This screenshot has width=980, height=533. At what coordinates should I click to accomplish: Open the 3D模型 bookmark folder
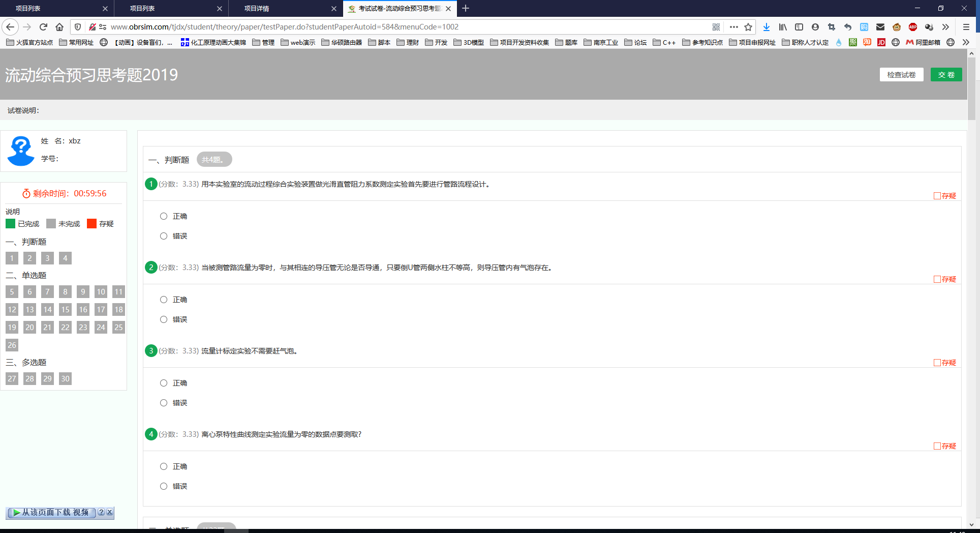pos(469,42)
